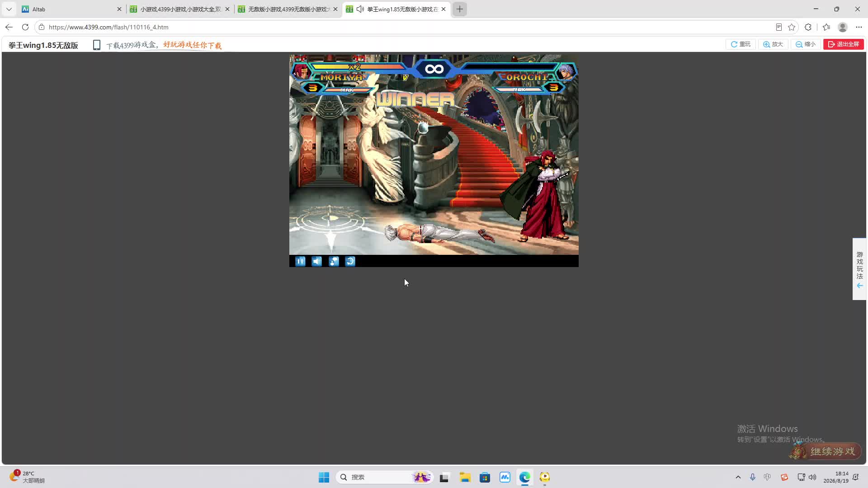
Task: Click the 放大 zoom in button
Action: [773, 44]
